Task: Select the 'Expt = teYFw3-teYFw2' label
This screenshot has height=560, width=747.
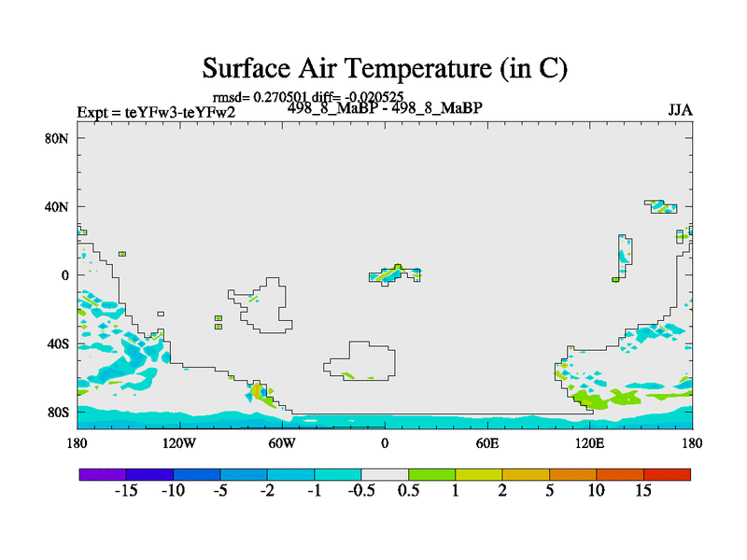Action: coord(155,113)
